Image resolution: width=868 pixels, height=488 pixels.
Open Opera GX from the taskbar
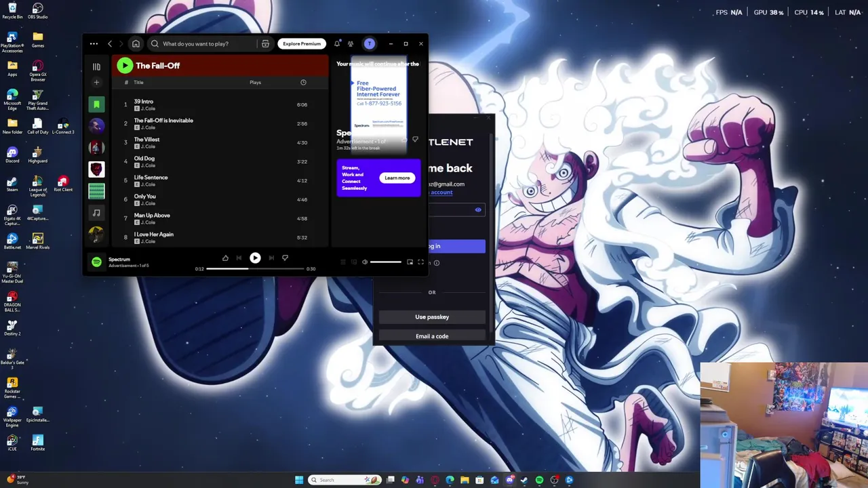click(435, 480)
